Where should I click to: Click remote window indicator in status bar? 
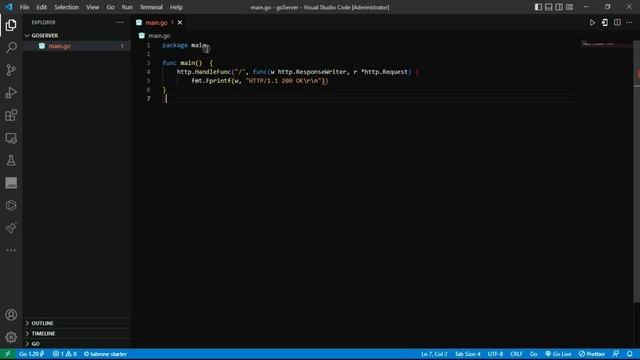pyautogui.click(x=7, y=354)
